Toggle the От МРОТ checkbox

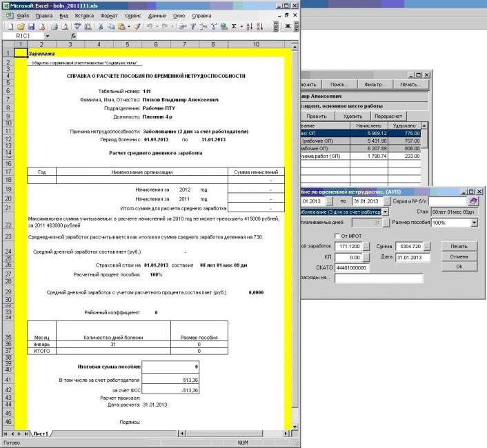click(337, 236)
